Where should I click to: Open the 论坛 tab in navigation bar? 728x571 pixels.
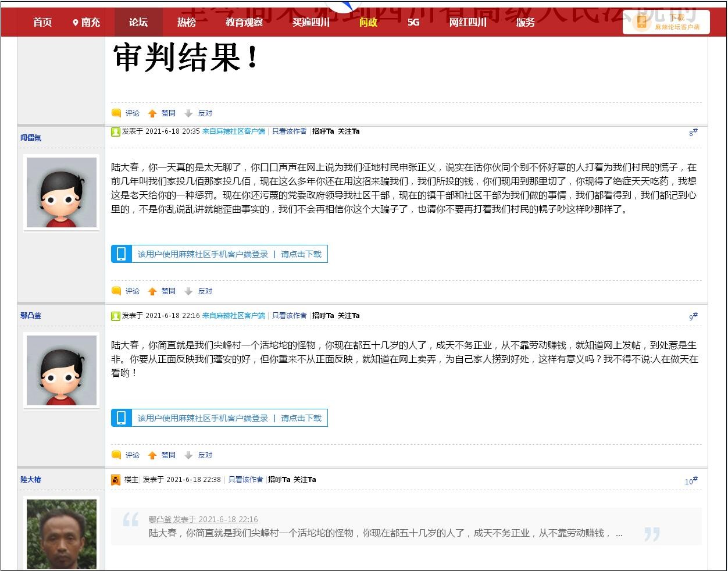[138, 23]
